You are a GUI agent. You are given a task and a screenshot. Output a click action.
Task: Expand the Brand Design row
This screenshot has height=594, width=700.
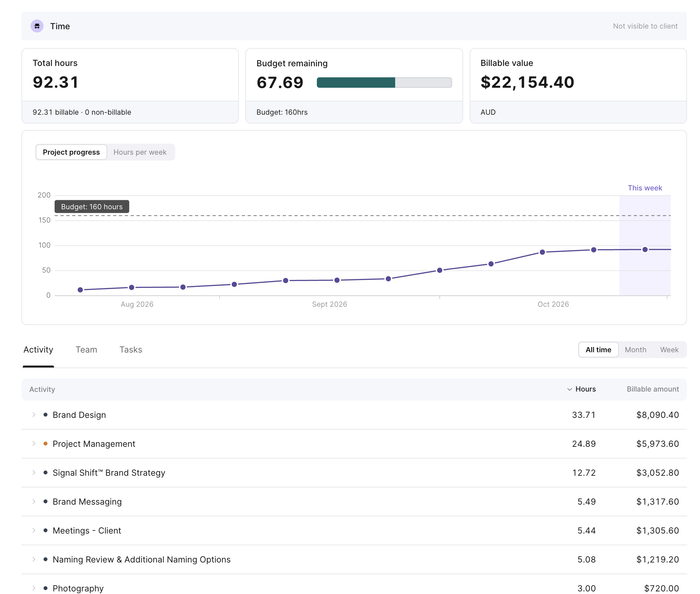[x=34, y=415]
